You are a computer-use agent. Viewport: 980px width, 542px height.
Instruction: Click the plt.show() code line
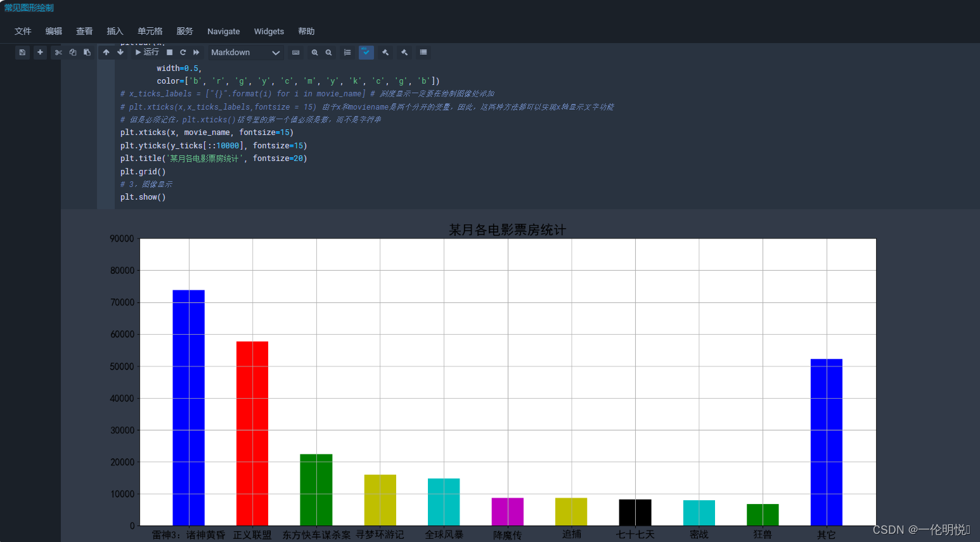click(x=143, y=197)
